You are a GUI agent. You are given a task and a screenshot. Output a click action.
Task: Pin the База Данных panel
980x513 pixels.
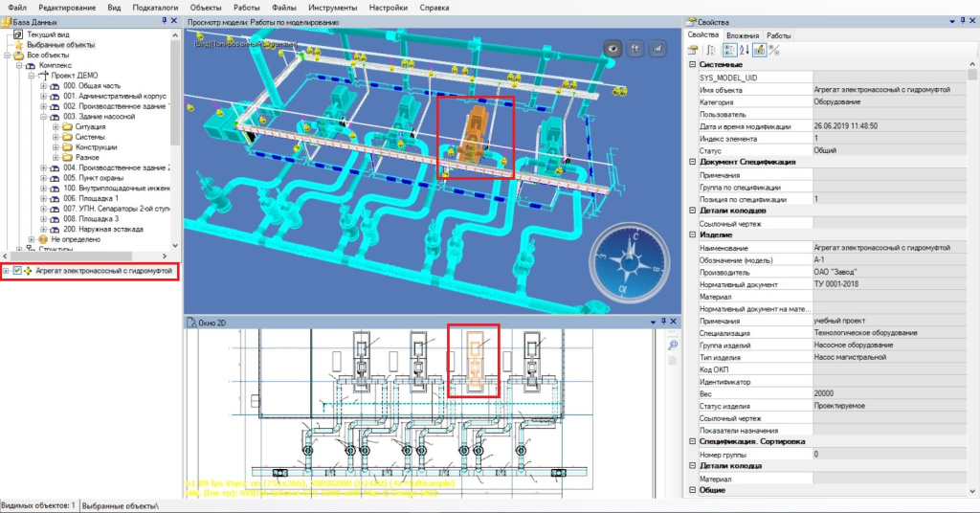[x=164, y=20]
